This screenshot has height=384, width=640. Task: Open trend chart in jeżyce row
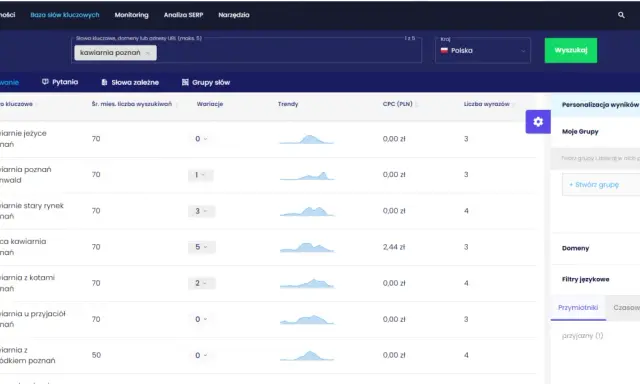click(307, 139)
